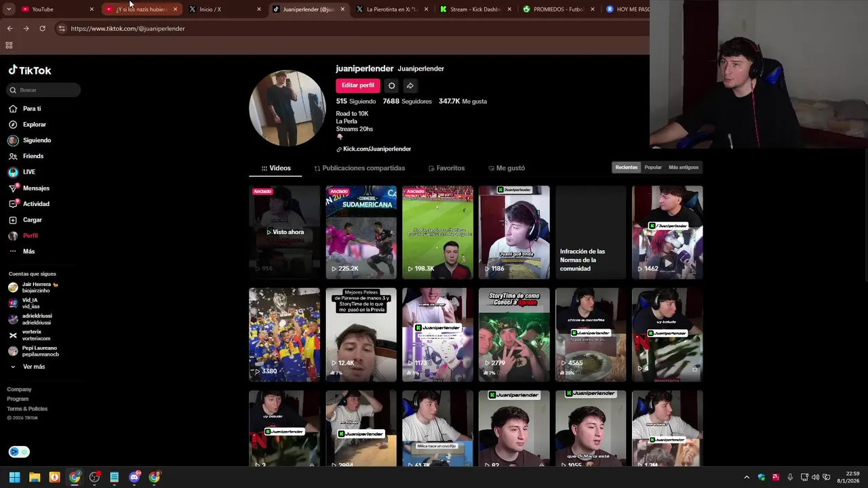Open pinned video with 198.3K views
This screenshot has height=488, width=868.
(x=437, y=232)
